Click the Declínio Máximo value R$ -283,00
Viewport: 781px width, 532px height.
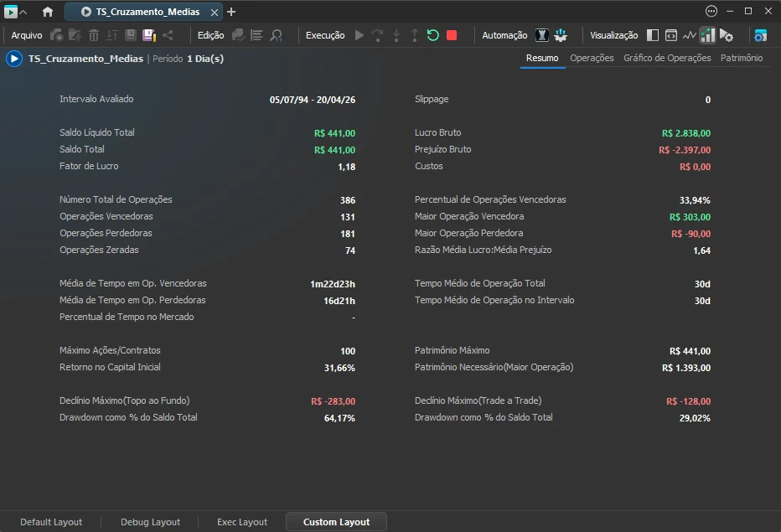(334, 401)
